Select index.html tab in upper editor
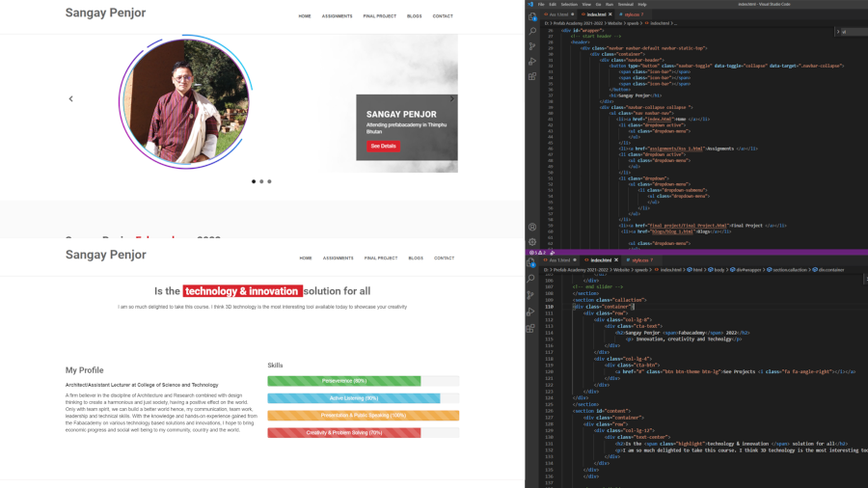 pos(595,14)
